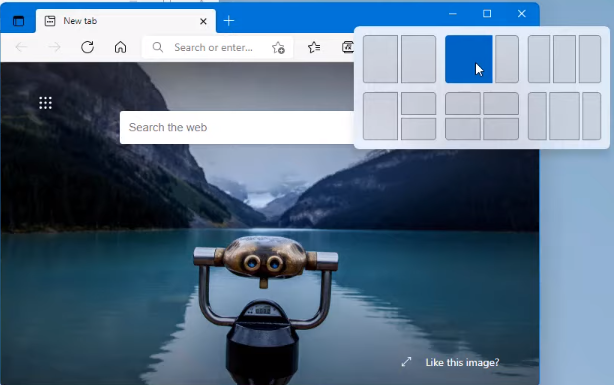Image resolution: width=614 pixels, height=385 pixels.
Task: Add this page to favorites star
Action: (x=278, y=48)
